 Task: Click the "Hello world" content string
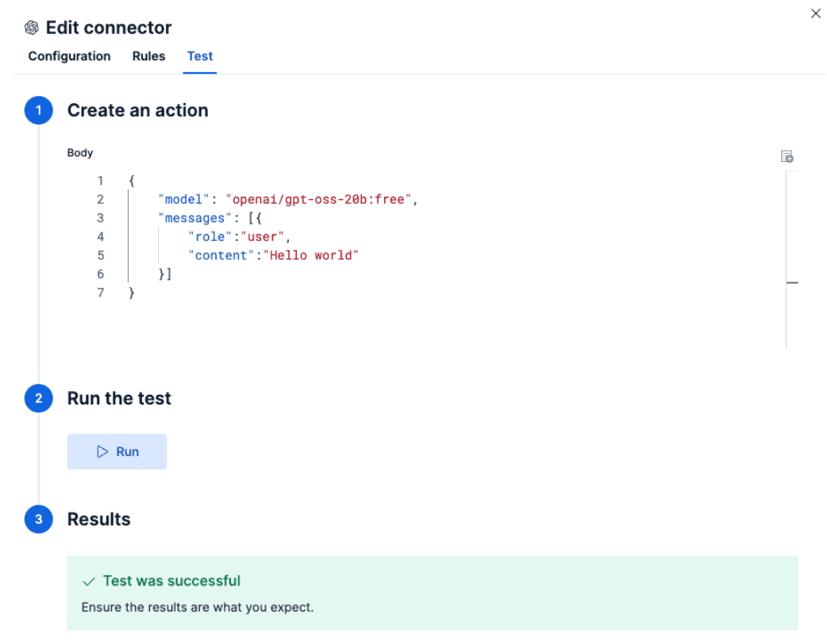point(311,255)
